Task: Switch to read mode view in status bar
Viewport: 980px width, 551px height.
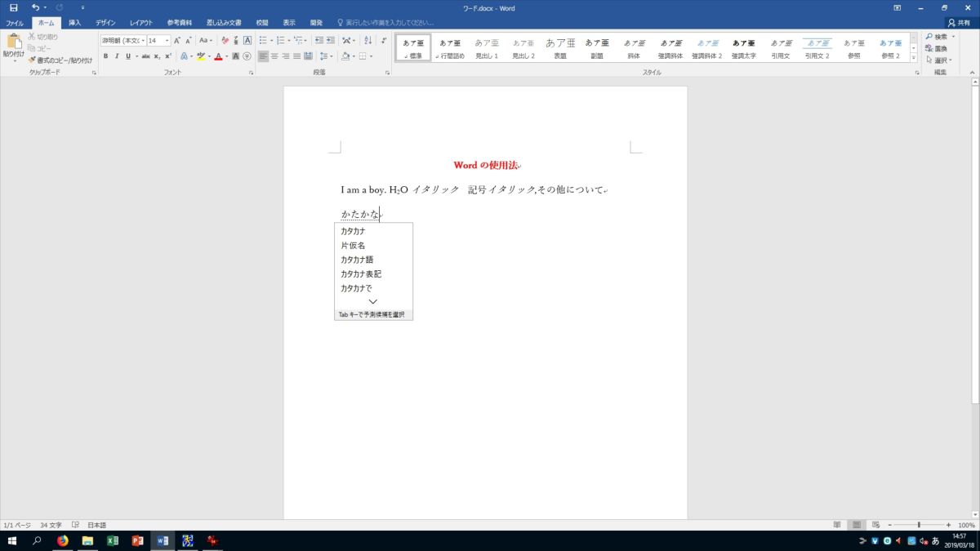Action: 837,525
